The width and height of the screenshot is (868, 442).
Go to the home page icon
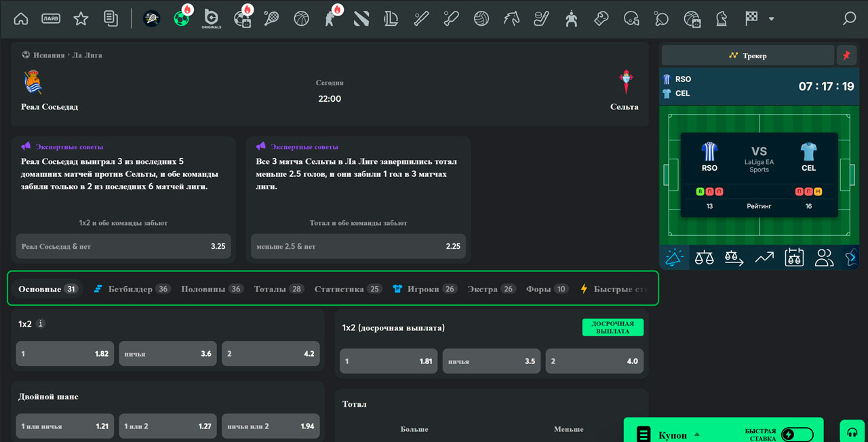[21, 19]
